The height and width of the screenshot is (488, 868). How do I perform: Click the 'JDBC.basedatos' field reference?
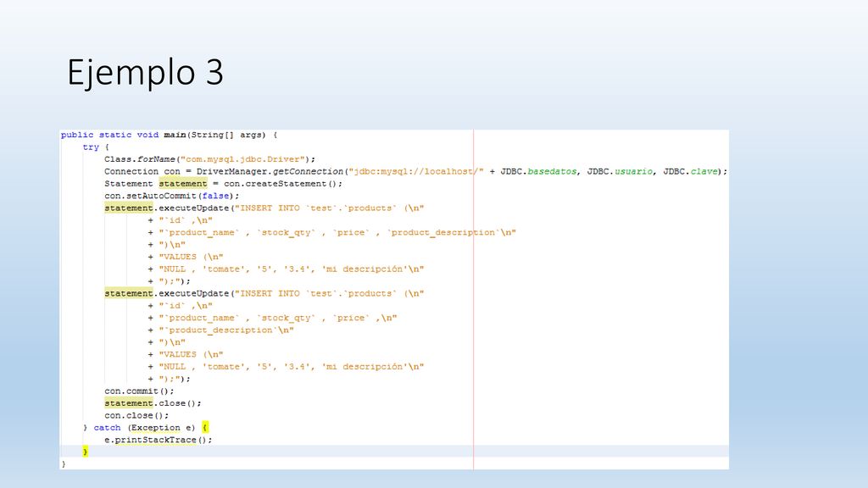coord(538,171)
